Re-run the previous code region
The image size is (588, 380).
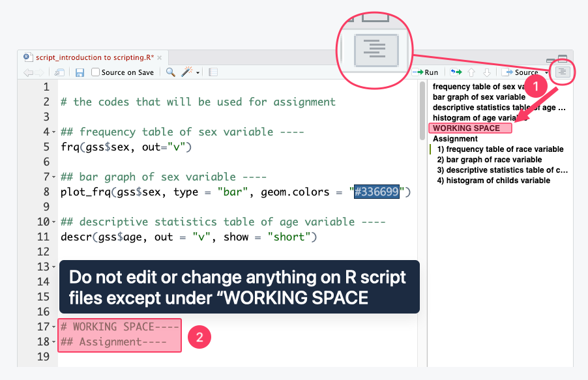(x=456, y=72)
